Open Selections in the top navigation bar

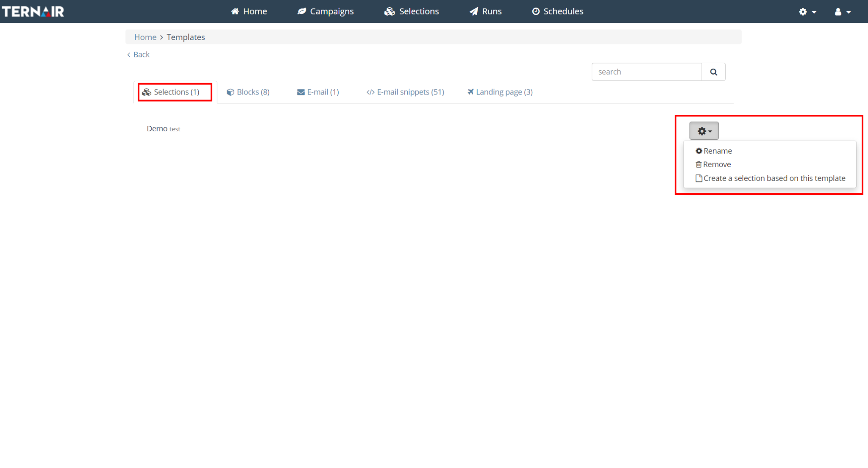[x=412, y=11]
